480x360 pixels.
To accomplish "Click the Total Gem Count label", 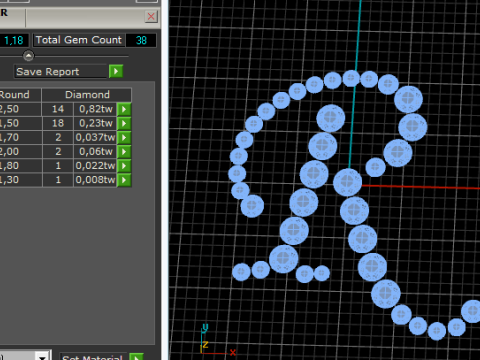I will 79,40.
